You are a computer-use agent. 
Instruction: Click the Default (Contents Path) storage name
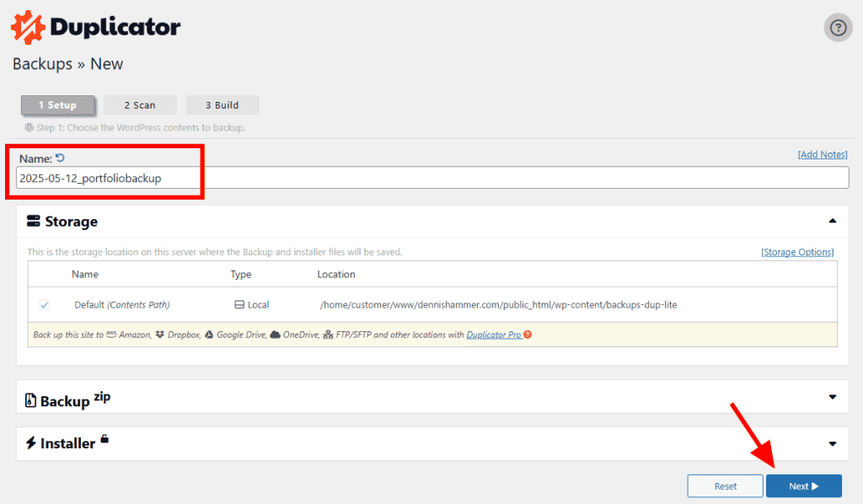[122, 305]
